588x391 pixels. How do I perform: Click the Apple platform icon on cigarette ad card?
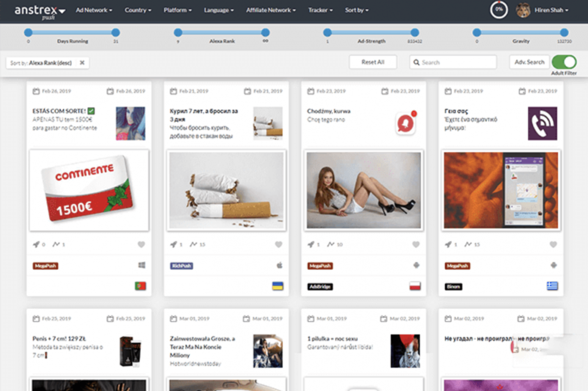point(280,266)
